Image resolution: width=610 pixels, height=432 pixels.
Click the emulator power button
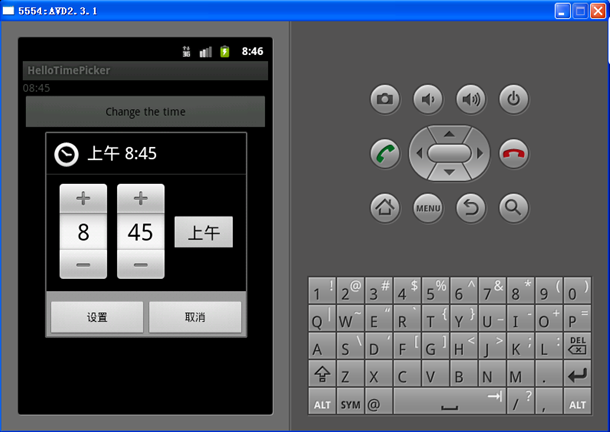tap(514, 99)
